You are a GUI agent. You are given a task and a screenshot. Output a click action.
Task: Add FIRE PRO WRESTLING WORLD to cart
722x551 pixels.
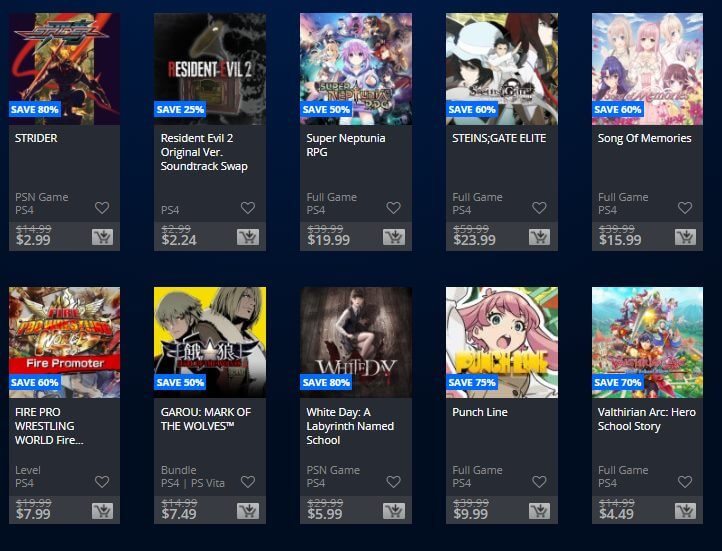pos(102,511)
